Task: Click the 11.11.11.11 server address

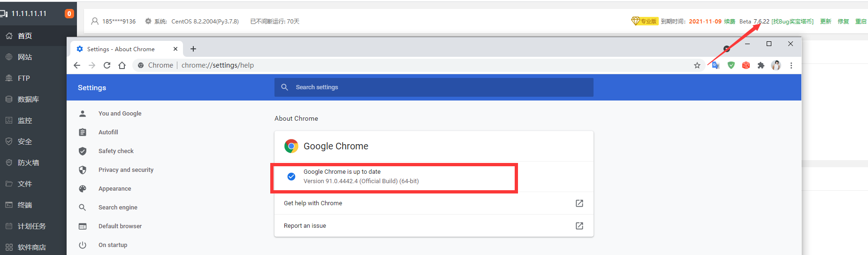Action: 29,14
